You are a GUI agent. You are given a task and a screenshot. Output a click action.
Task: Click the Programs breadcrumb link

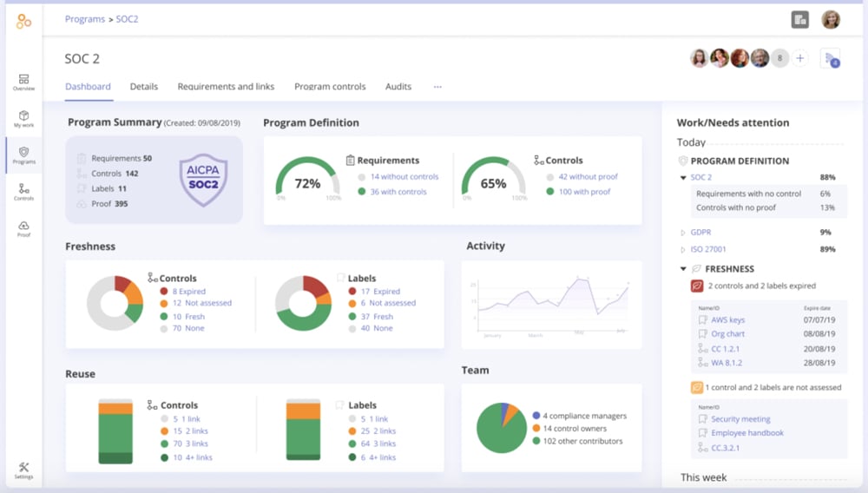pos(84,19)
